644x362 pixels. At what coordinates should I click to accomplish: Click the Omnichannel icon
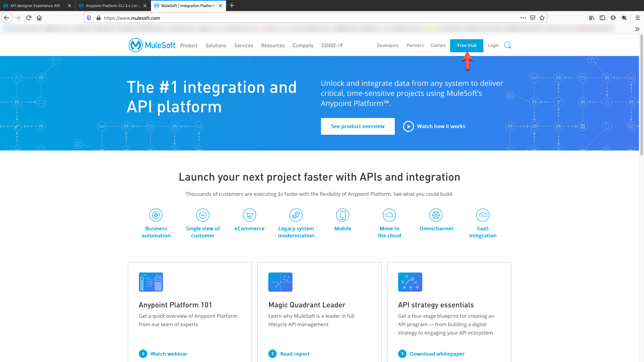pyautogui.click(x=436, y=215)
